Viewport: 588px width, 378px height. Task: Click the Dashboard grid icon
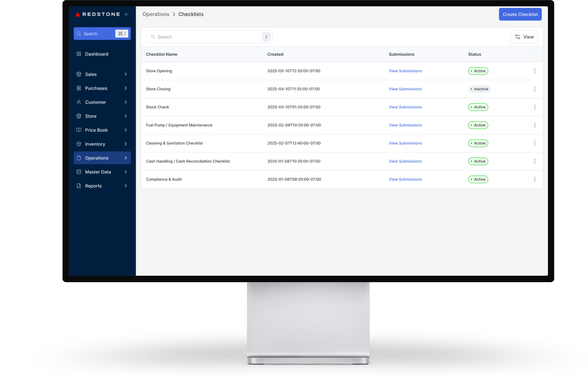[x=79, y=54]
